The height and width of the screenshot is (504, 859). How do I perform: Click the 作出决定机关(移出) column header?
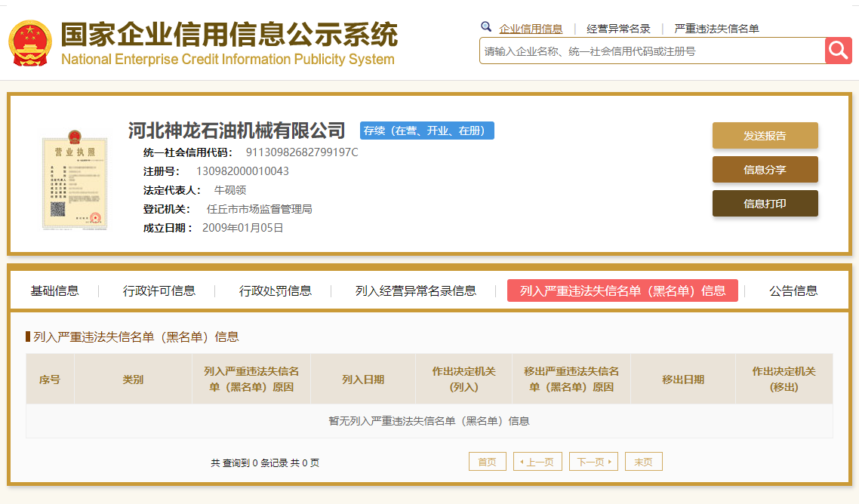[784, 379]
